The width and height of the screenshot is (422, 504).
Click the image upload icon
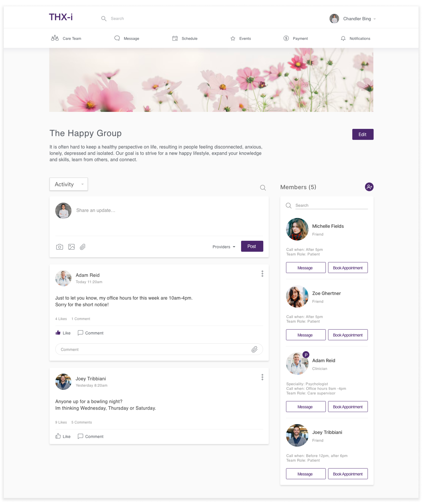coord(71,247)
